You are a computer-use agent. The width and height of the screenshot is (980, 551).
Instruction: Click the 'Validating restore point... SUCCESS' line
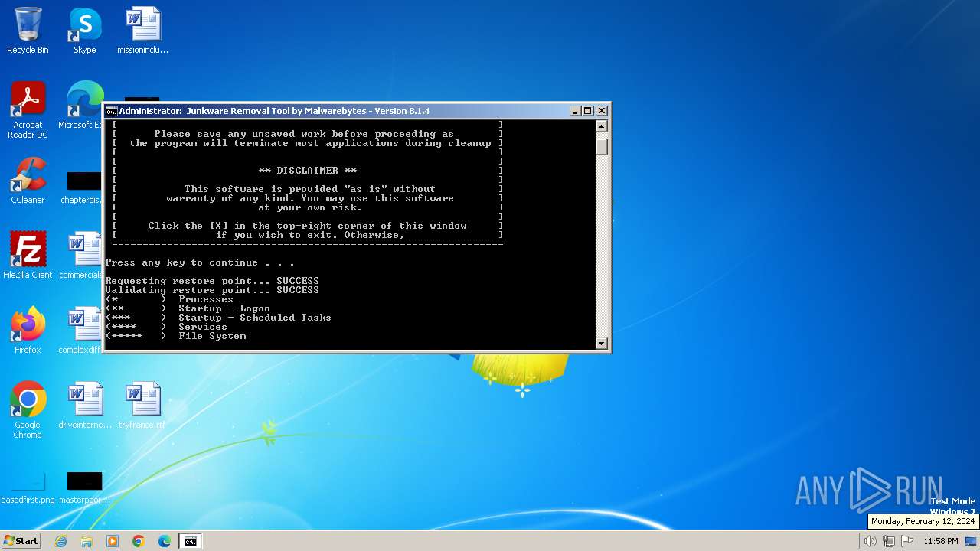pos(212,290)
